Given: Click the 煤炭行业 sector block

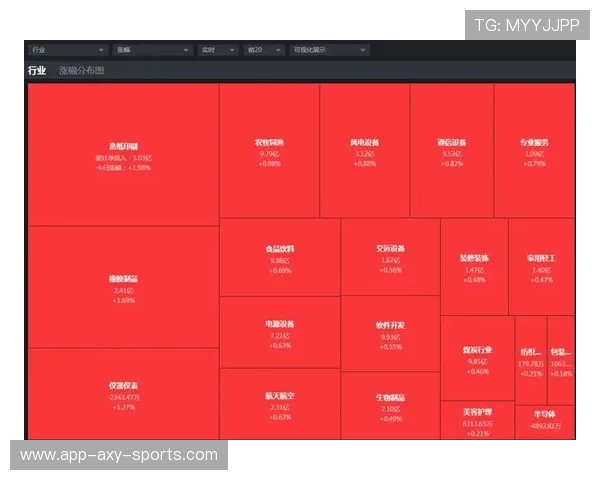Looking at the screenshot, I should coord(477,358).
